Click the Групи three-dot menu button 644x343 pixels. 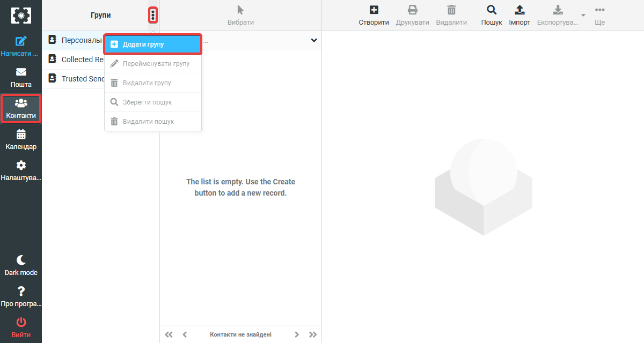point(153,16)
